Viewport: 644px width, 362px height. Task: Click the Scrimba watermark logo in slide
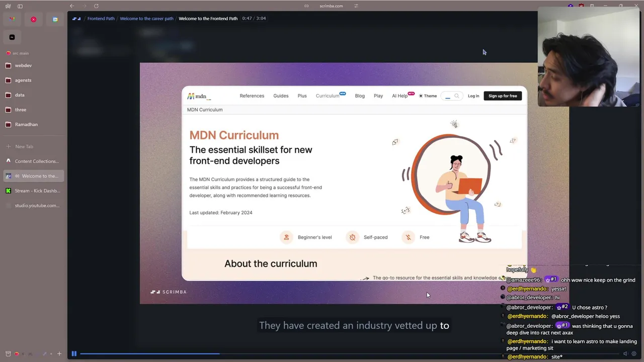169,292
